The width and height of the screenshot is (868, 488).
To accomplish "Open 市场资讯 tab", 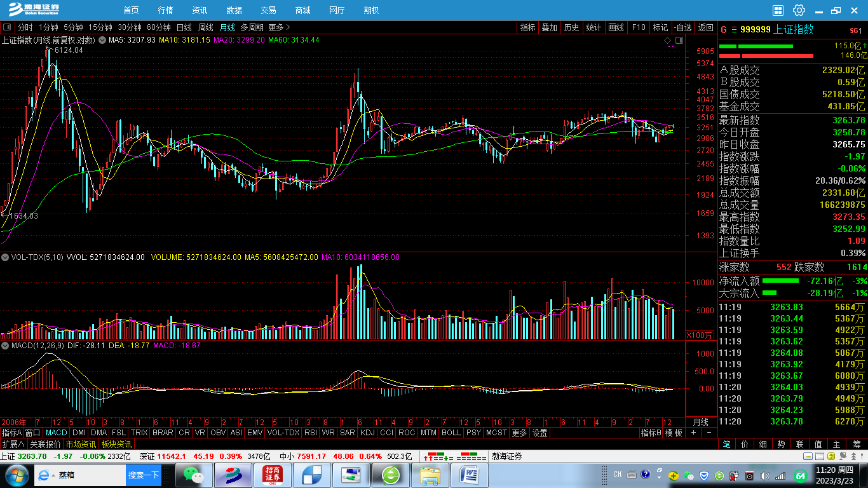I will [x=81, y=444].
